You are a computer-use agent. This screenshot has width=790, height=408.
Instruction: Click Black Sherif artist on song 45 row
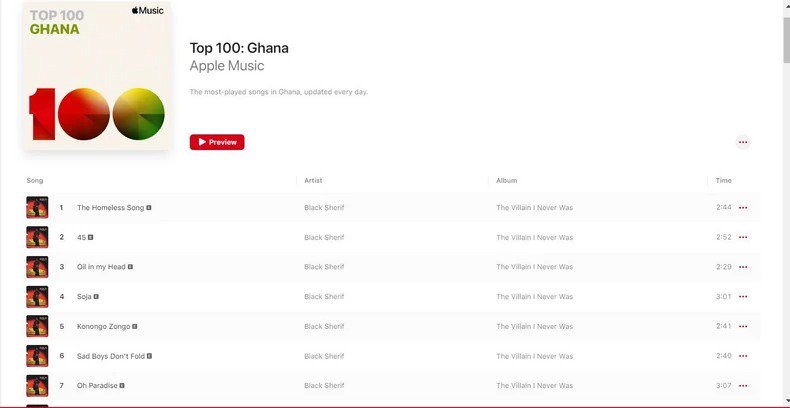coord(324,237)
